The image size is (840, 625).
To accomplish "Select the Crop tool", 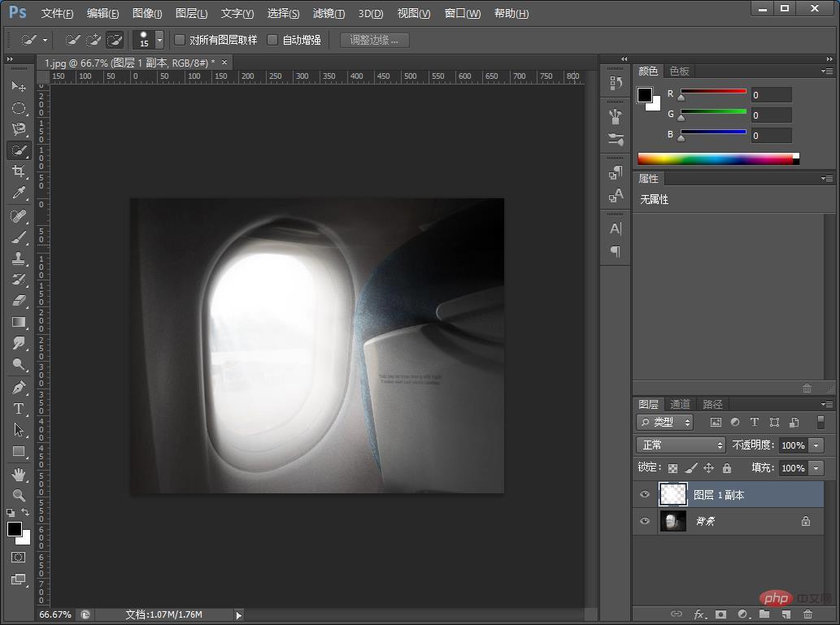I will coord(19,171).
